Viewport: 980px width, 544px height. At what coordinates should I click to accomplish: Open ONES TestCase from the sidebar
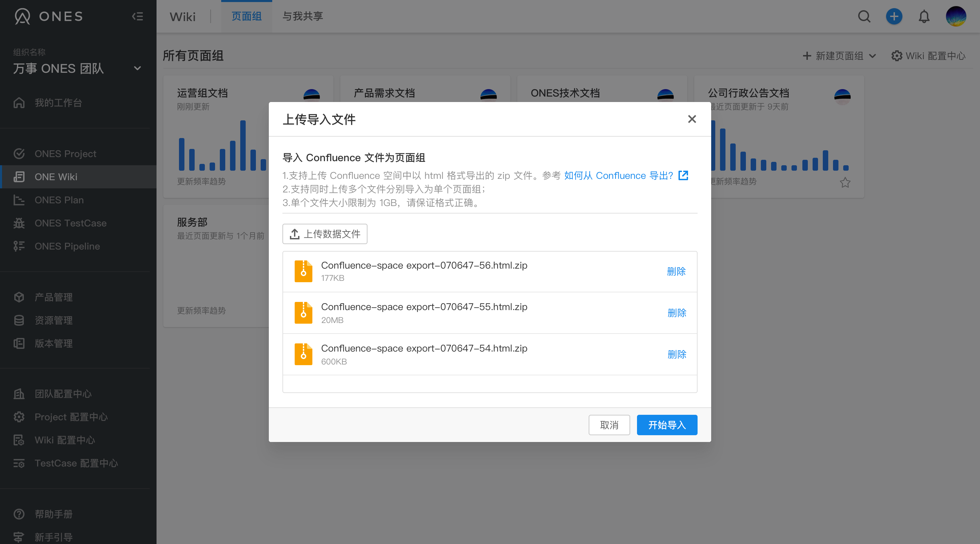coord(70,223)
